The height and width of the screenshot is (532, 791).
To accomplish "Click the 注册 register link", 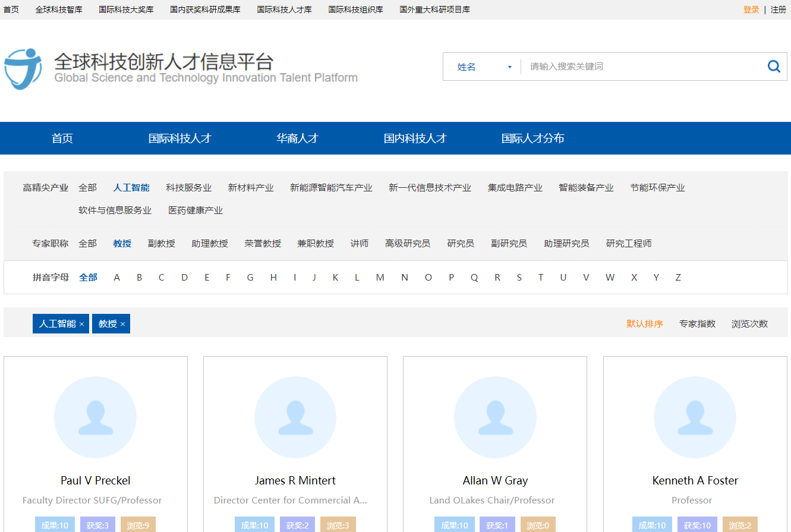I will 778,10.
